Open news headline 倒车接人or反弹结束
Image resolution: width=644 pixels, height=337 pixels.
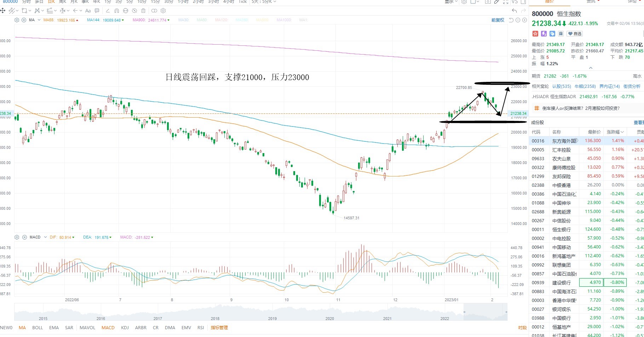pos(581,108)
